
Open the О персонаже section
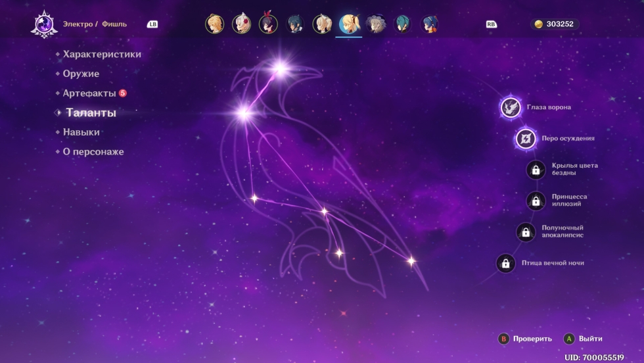(x=93, y=152)
